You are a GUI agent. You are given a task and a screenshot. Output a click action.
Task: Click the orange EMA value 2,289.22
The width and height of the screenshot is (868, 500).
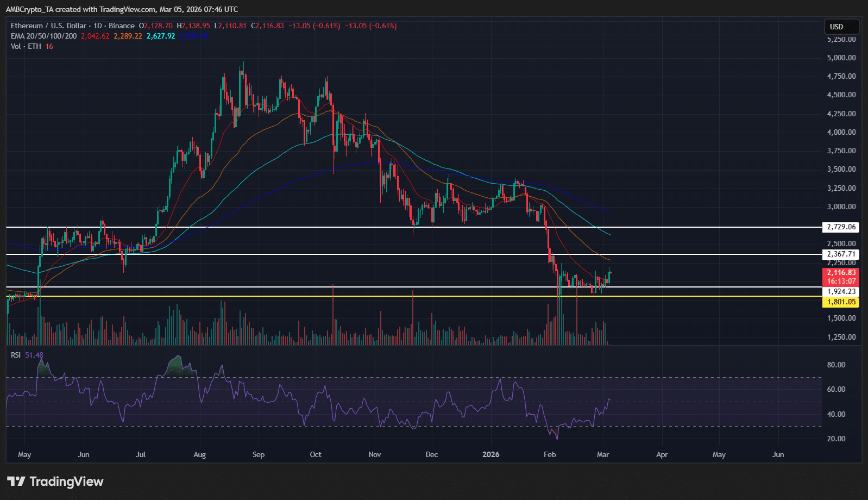coord(128,36)
